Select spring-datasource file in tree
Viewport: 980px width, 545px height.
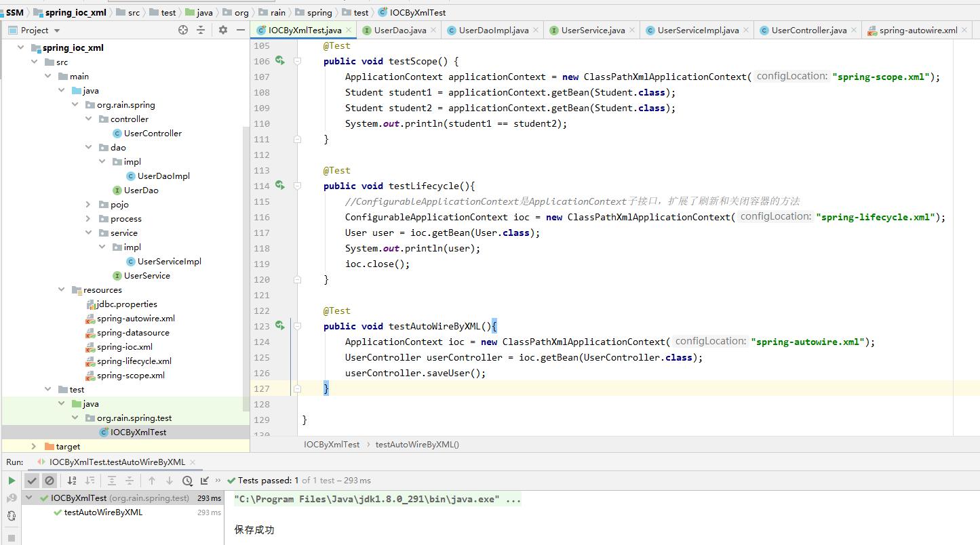[x=128, y=333]
